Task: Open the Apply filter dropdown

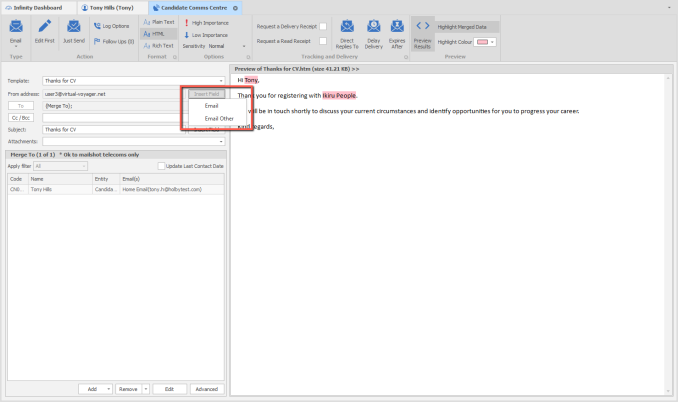Action: [x=86, y=165]
